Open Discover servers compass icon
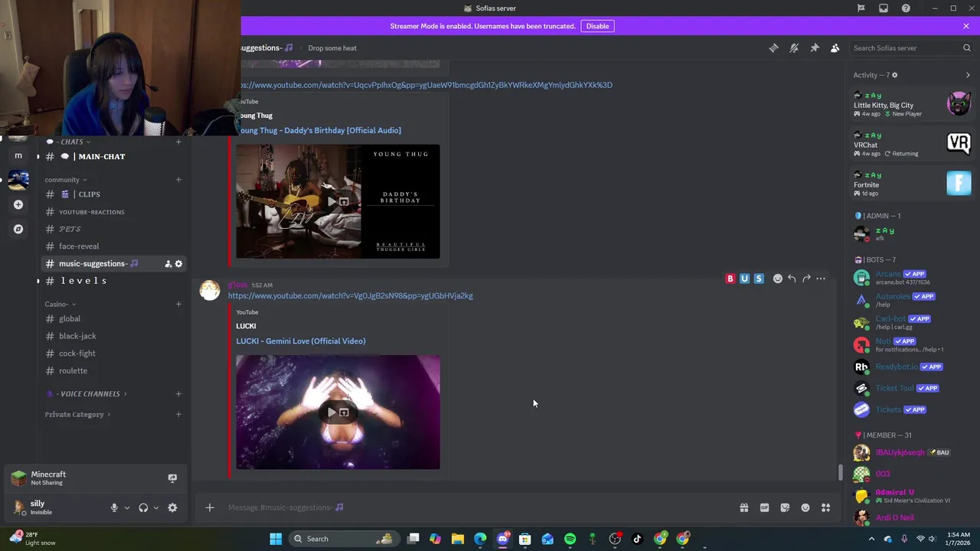980x551 pixels. coord(18,229)
